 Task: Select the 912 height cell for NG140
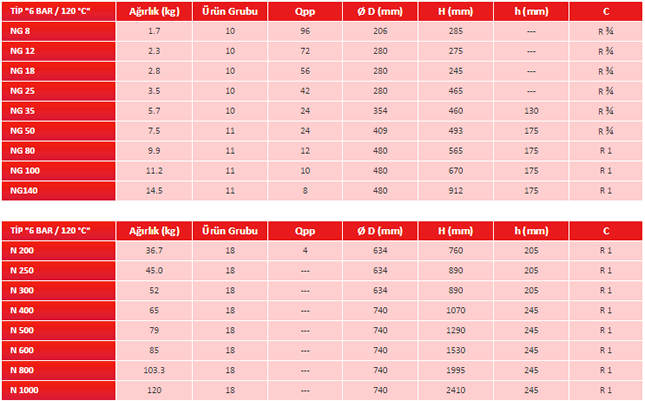[x=456, y=191]
